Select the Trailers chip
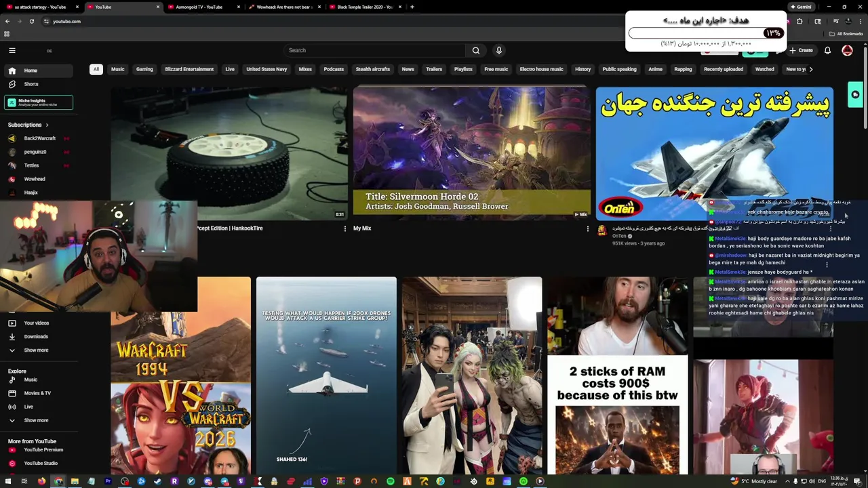This screenshot has height=488, width=868. (434, 69)
